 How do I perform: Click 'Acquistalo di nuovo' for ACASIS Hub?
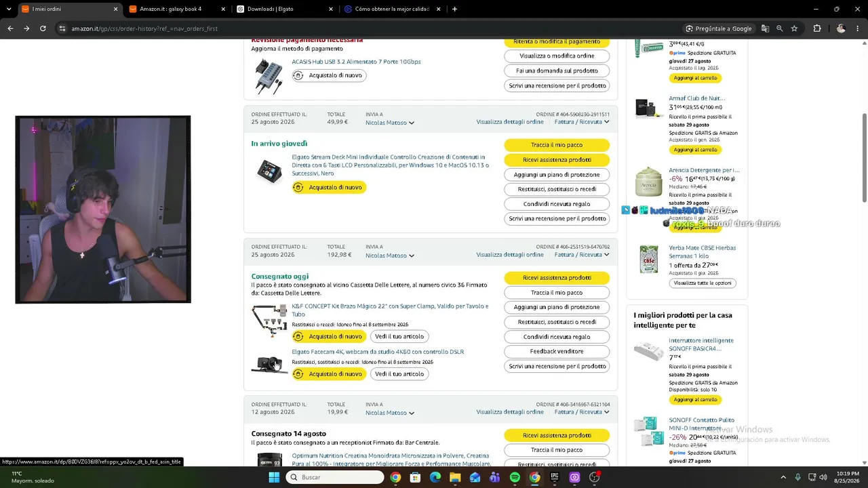(329, 75)
